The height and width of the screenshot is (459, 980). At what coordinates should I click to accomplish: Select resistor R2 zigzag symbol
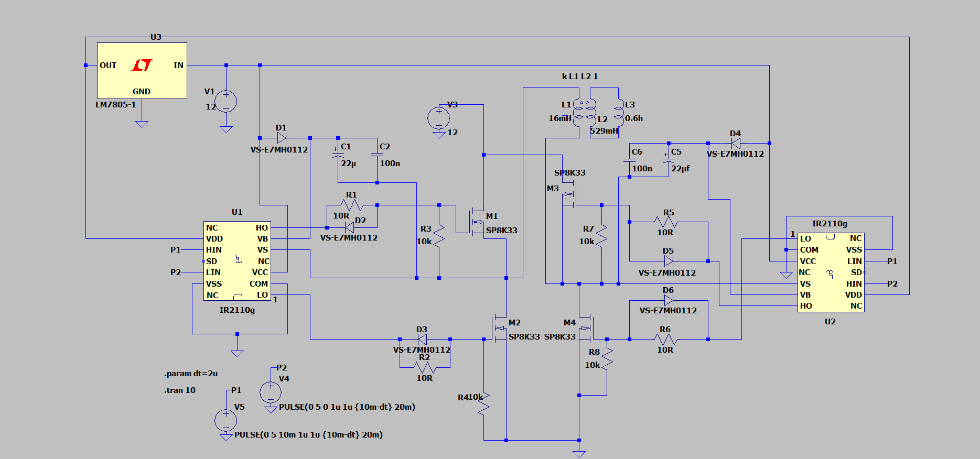(425, 367)
